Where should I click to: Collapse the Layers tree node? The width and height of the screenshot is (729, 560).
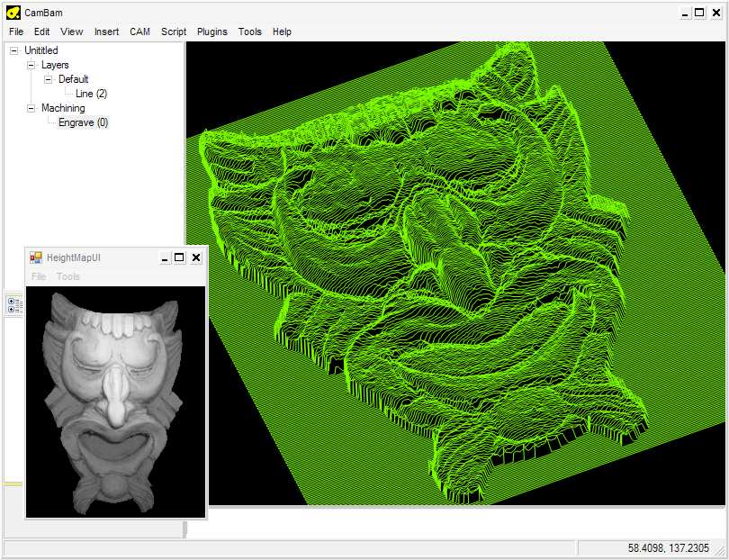tap(31, 65)
